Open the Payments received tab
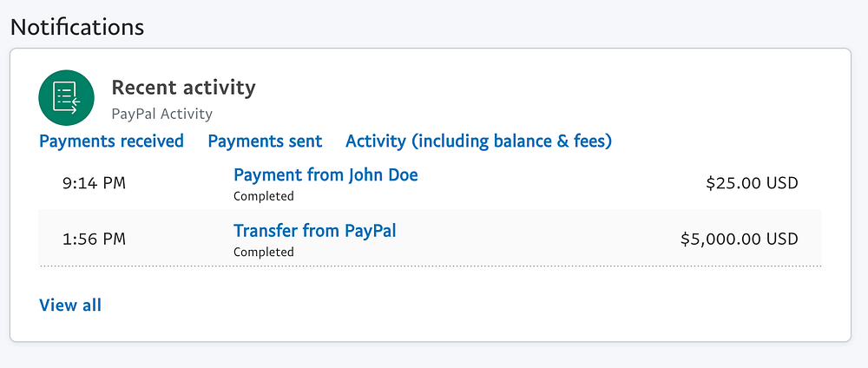The height and width of the screenshot is (368, 868). [x=111, y=141]
